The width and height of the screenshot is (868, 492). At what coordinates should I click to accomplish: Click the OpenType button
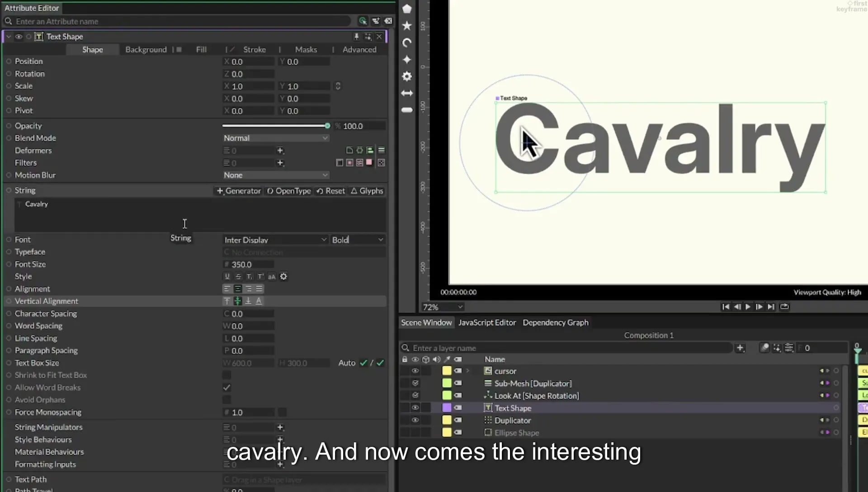289,191
